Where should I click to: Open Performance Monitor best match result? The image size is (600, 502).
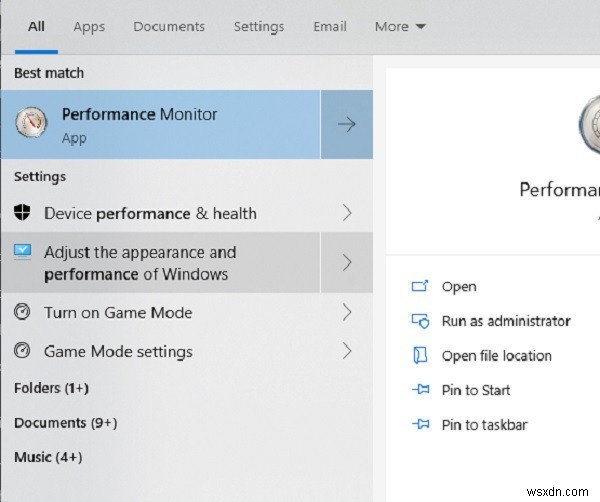(160, 125)
